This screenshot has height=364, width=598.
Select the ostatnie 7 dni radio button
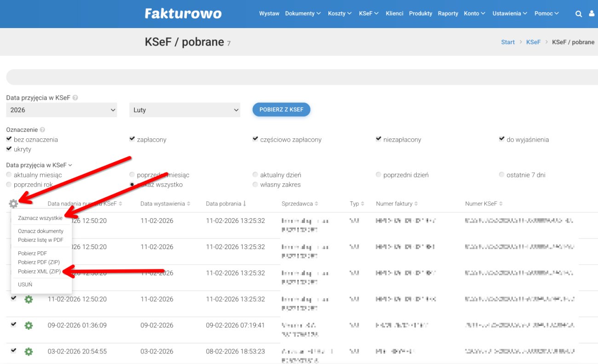[502, 175]
